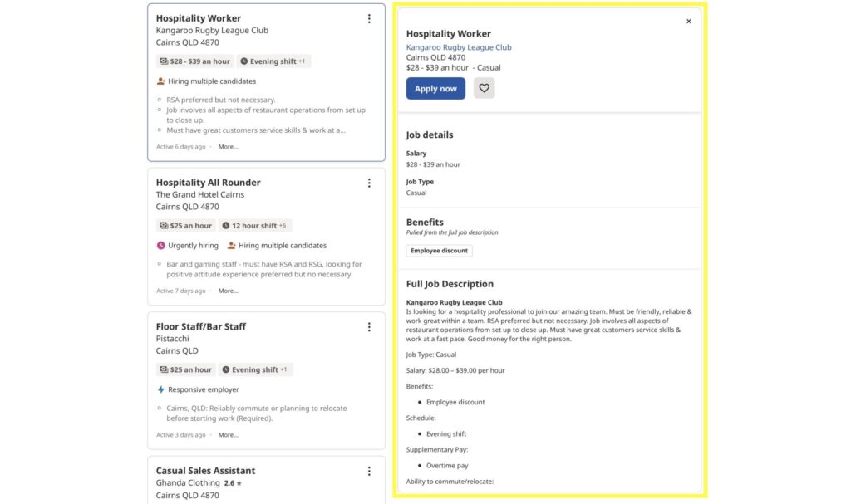
Task: Click The Grand Hotel Cairns company name
Action: [x=199, y=194]
